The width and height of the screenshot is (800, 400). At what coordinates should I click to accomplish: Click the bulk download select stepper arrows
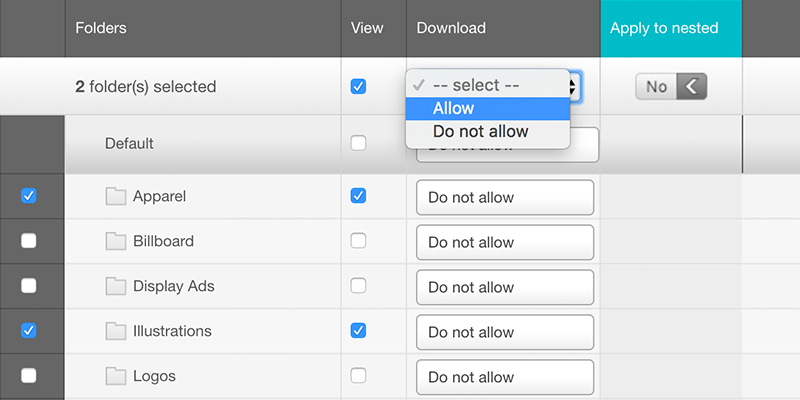(574, 86)
